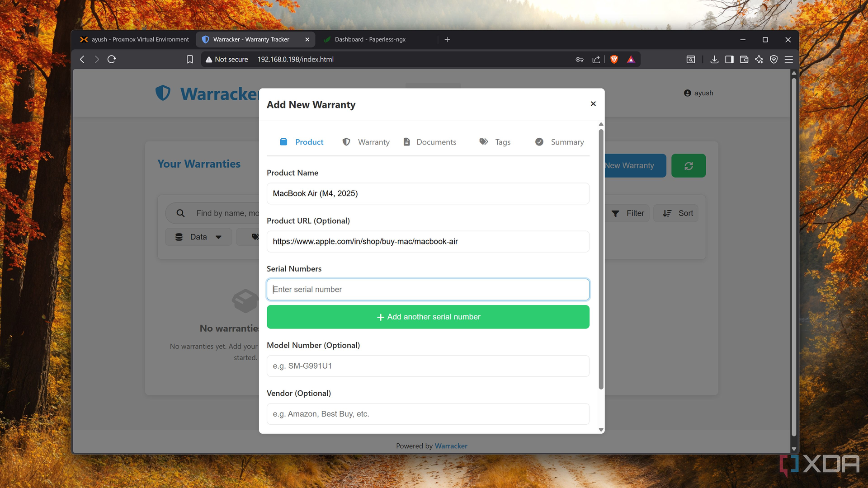Viewport: 868px width, 488px height.
Task: Open the Product tab in dialog
Action: click(x=302, y=142)
